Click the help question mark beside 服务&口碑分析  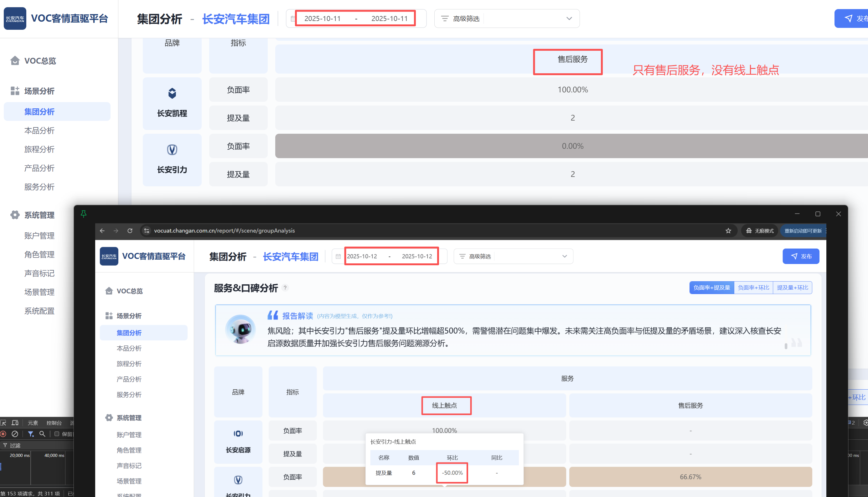(285, 288)
